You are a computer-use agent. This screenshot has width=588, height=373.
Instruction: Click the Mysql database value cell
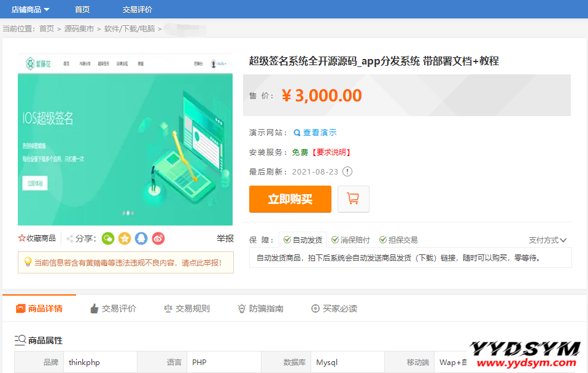pos(347,362)
